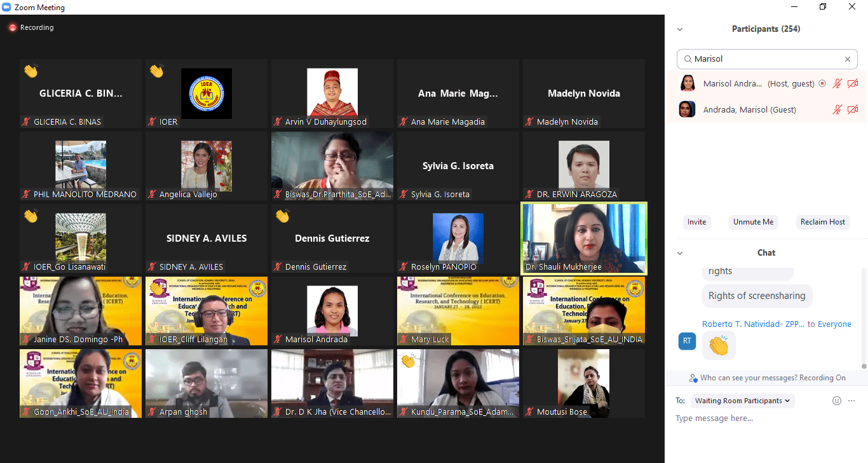Click the Unmute Me button
868x463 pixels.
753,222
